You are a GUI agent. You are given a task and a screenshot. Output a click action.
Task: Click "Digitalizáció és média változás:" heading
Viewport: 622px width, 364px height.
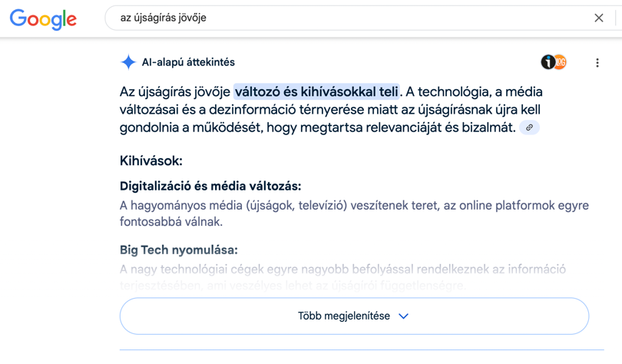(210, 186)
